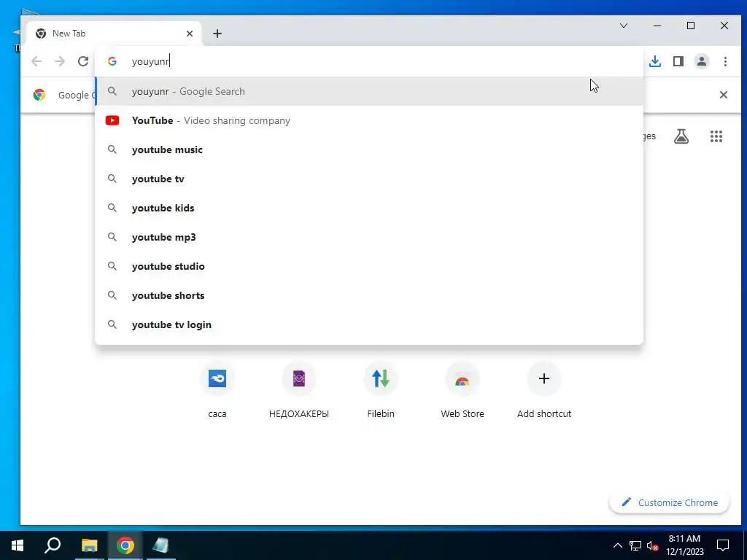
Task: Click the New Tab tab title
Action: [69, 34]
